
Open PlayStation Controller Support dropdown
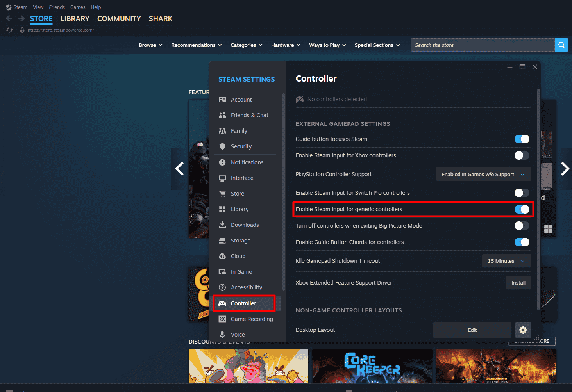click(483, 174)
